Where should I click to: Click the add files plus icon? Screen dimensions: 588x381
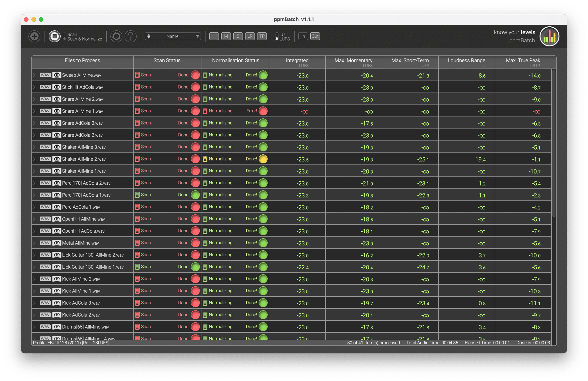point(34,36)
